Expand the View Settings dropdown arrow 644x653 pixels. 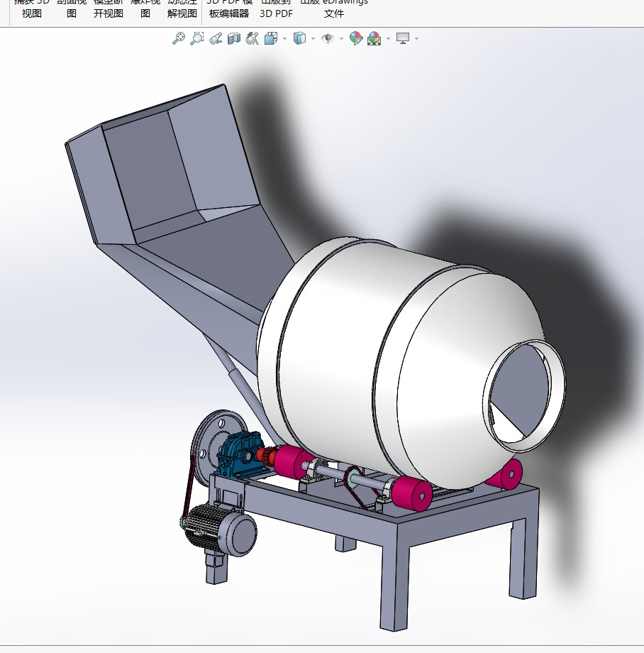coord(416,39)
